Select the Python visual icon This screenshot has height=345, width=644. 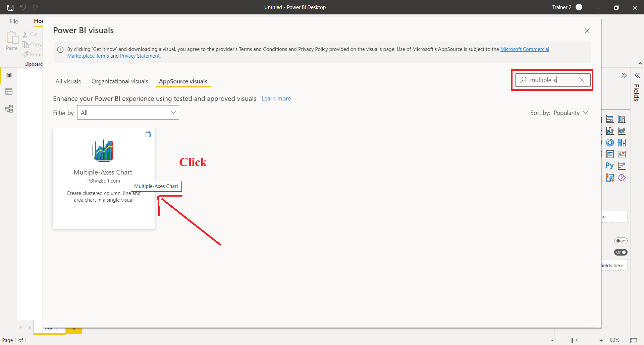pyautogui.click(x=609, y=165)
